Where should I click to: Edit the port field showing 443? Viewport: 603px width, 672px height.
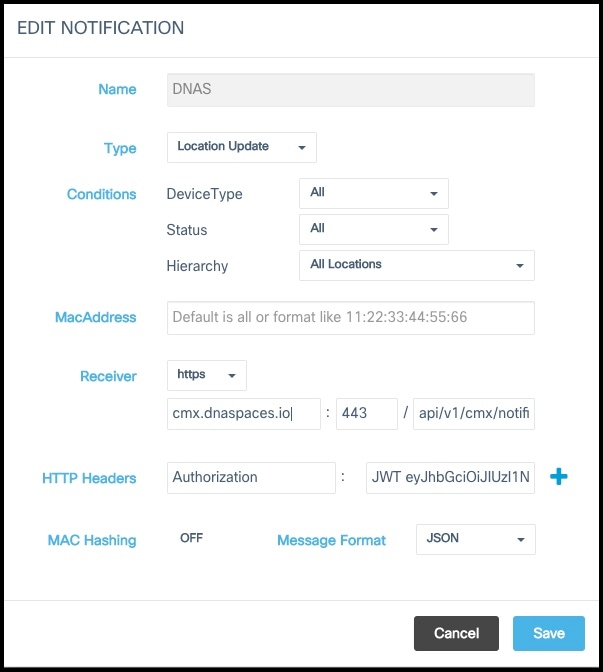(367, 414)
